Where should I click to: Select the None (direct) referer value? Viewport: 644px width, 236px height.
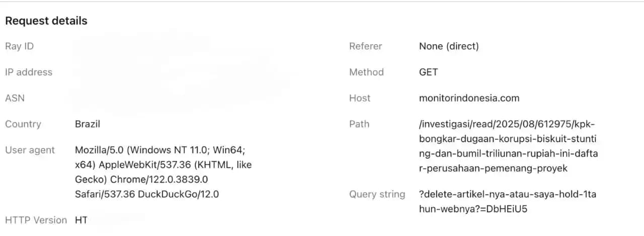tap(449, 46)
